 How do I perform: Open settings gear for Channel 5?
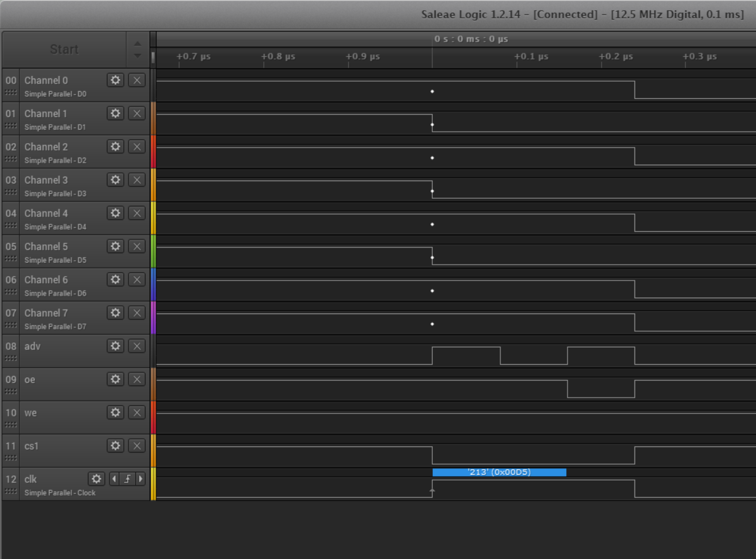coord(115,246)
